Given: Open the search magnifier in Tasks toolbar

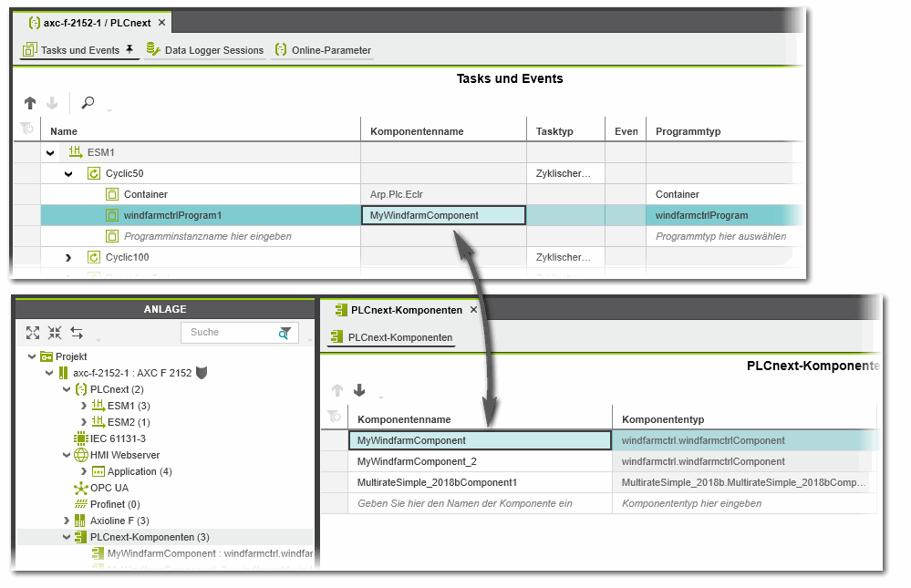Looking at the screenshot, I should click(88, 103).
